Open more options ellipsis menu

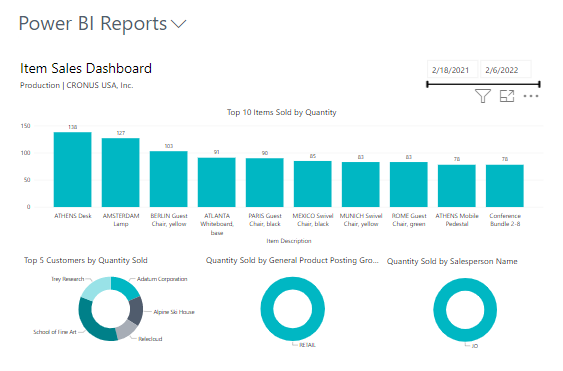point(531,96)
